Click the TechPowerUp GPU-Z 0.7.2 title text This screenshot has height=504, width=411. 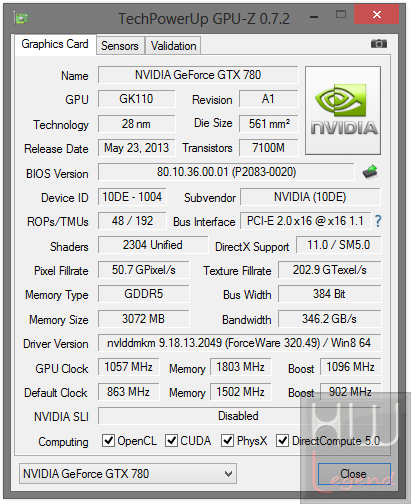(x=204, y=19)
